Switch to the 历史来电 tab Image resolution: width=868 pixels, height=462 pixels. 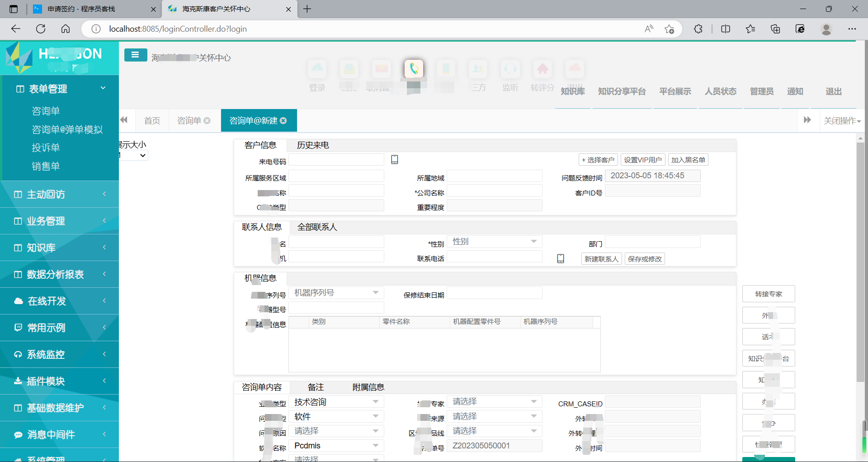tap(313, 145)
